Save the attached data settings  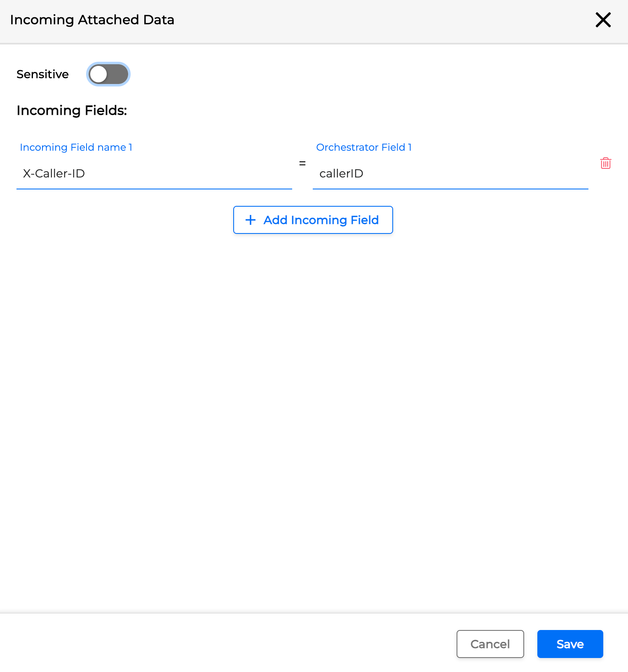[x=570, y=644]
